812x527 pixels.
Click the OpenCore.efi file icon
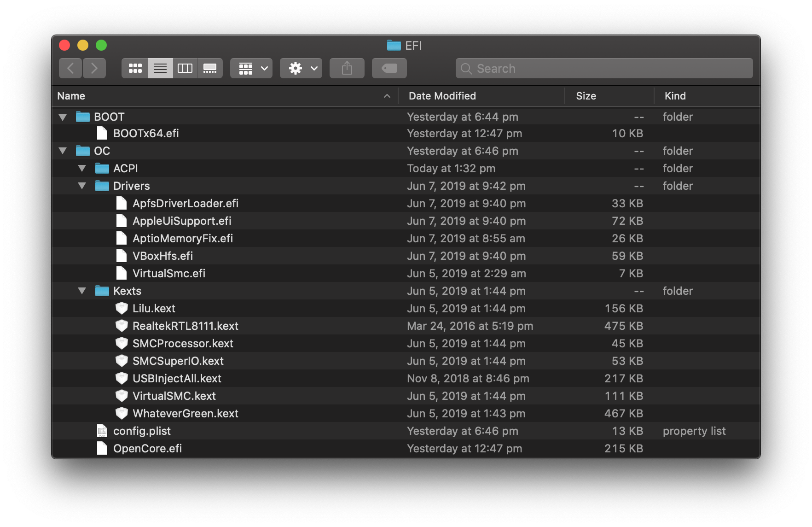[x=102, y=448]
